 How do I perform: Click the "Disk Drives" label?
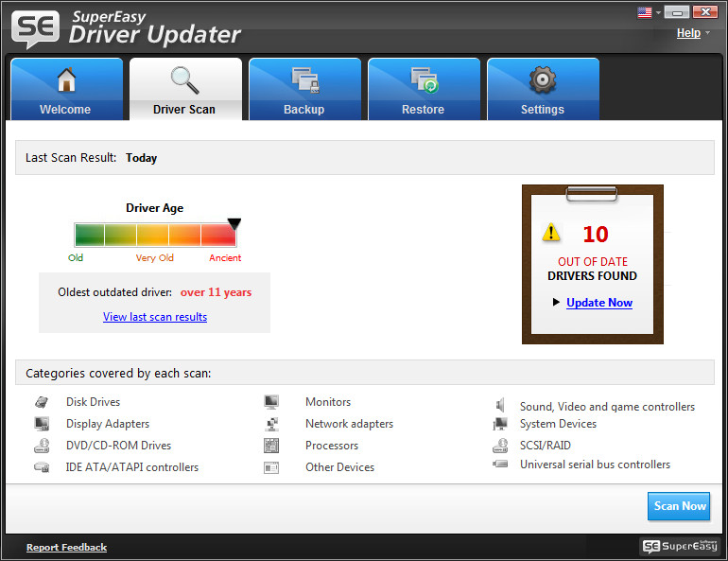pyautogui.click(x=94, y=402)
